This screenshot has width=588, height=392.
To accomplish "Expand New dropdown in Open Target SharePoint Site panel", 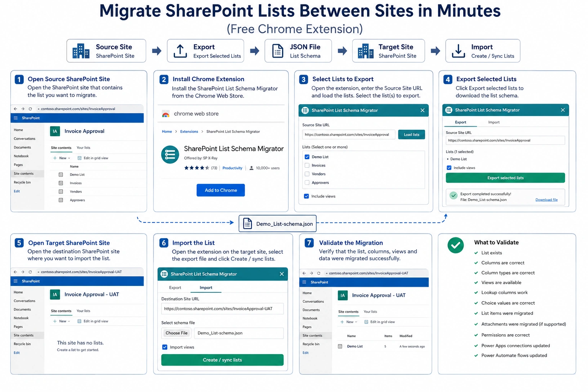I will (x=62, y=321).
